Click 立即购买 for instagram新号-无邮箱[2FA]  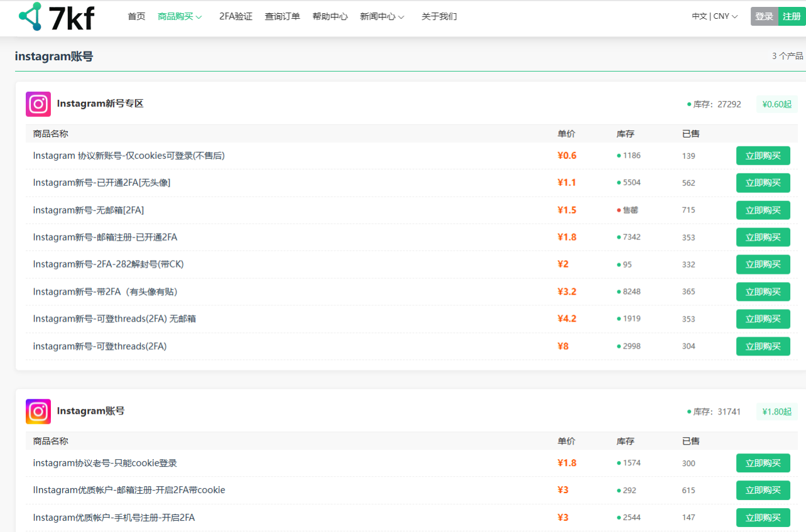tap(763, 210)
